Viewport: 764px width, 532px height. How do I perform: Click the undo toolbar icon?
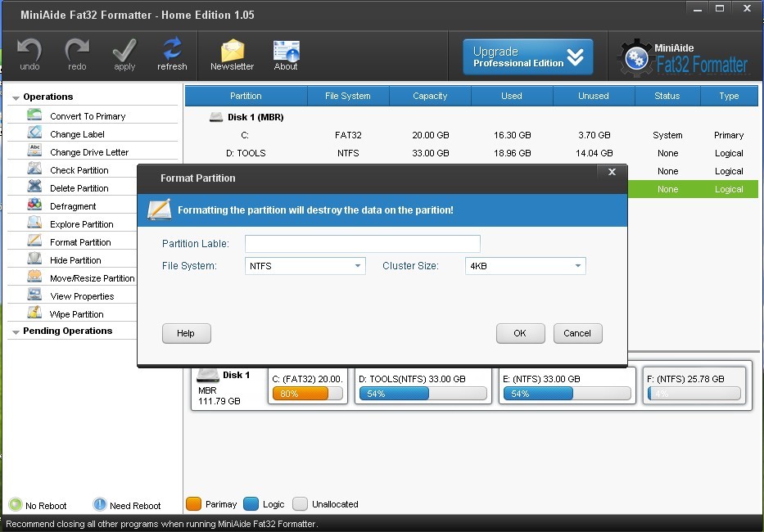(x=29, y=50)
